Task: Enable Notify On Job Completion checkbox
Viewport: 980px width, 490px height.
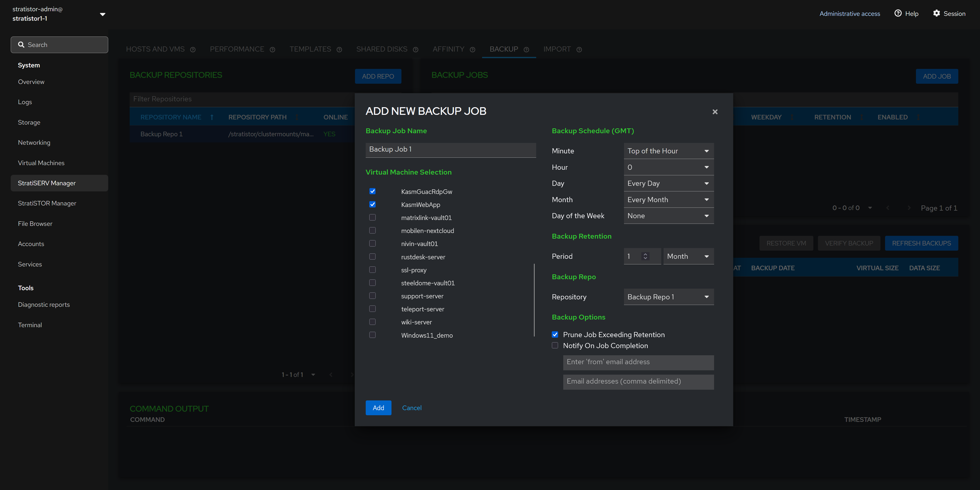Action: point(555,346)
